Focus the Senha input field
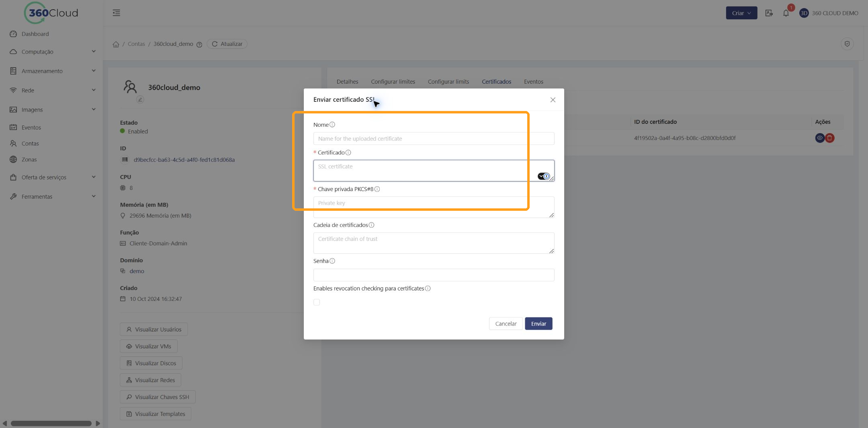868x428 pixels. 434,275
